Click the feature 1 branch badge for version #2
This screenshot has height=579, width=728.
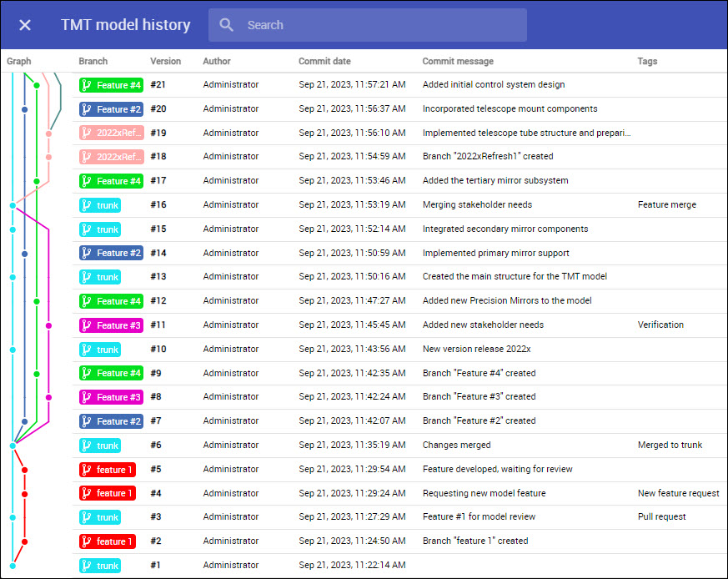pos(108,541)
